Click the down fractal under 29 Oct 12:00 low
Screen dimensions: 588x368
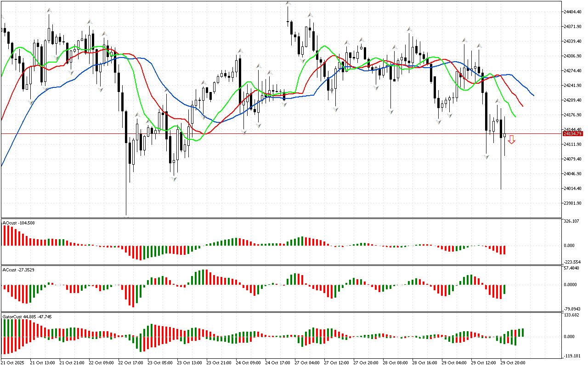[486, 157]
